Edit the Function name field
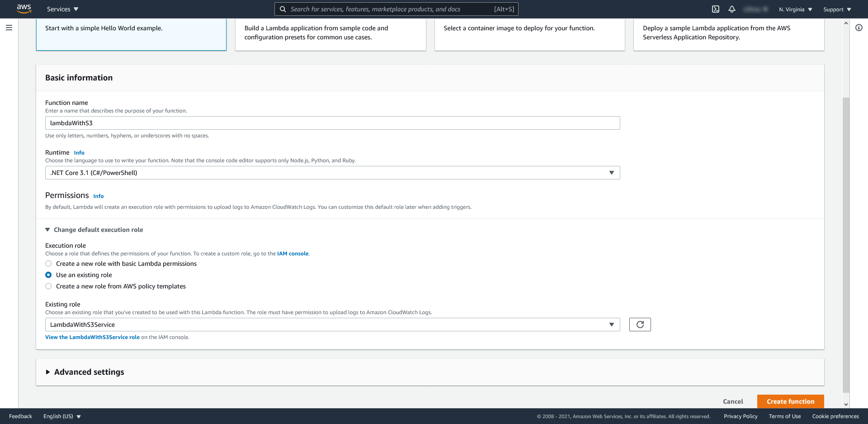Screen dimensions: 868x424 (x=332, y=123)
